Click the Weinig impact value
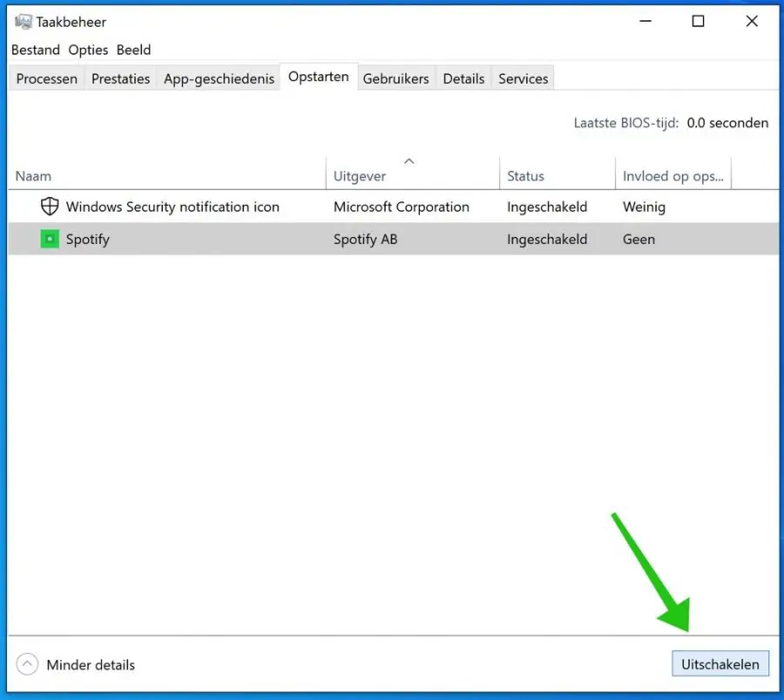The image size is (784, 700). pyautogui.click(x=644, y=207)
